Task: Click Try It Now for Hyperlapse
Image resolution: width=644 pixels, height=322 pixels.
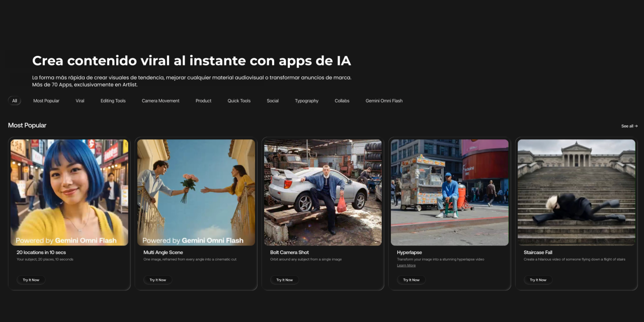Action: pyautogui.click(x=411, y=280)
